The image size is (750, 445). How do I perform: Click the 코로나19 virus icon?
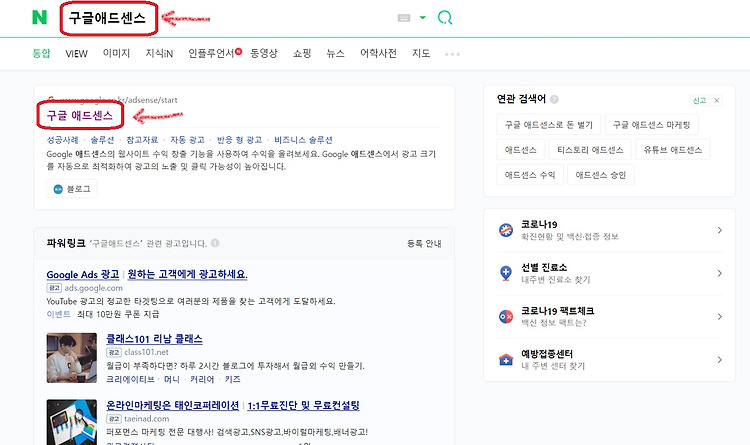(x=506, y=230)
